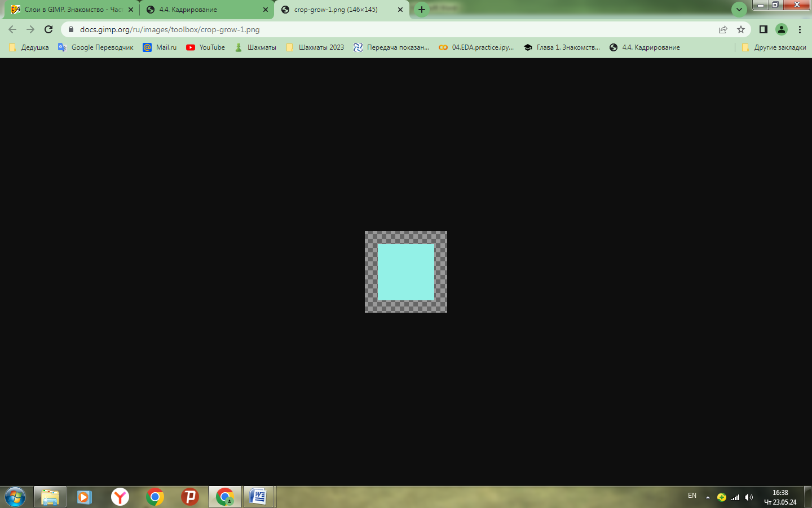Image resolution: width=812 pixels, height=508 pixels.
Task: Open the clock showing 16:38
Action: 780,497
